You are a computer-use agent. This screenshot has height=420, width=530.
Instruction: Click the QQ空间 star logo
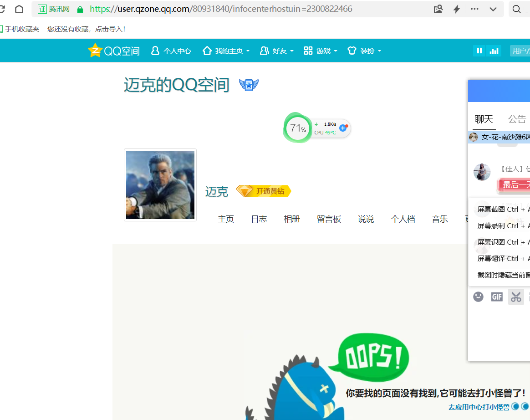95,51
